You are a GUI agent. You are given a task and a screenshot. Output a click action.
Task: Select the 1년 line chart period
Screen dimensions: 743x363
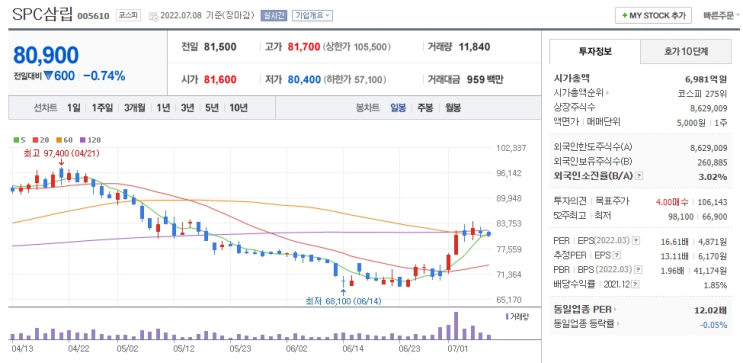click(163, 108)
